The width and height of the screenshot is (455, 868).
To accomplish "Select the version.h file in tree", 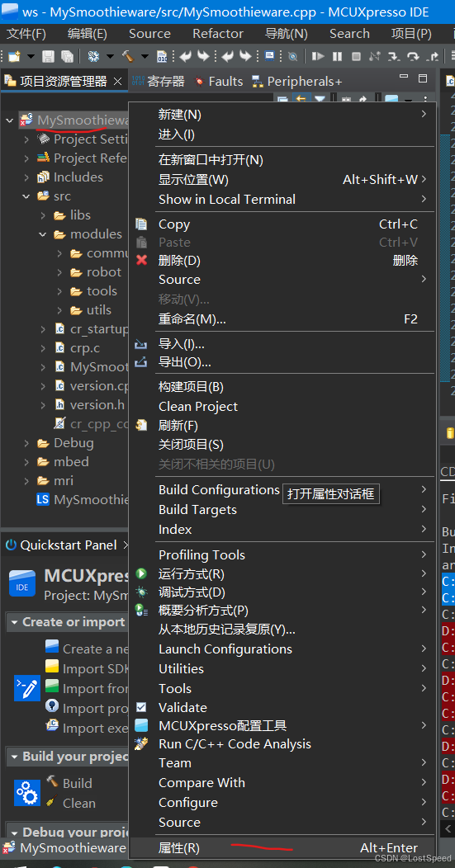I will click(97, 404).
